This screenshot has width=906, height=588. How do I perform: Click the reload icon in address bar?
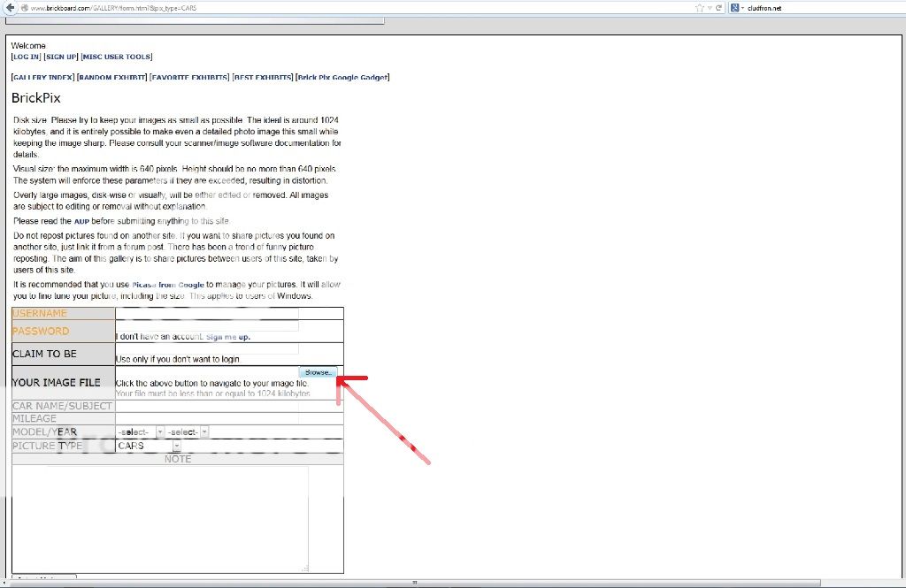[x=719, y=7]
